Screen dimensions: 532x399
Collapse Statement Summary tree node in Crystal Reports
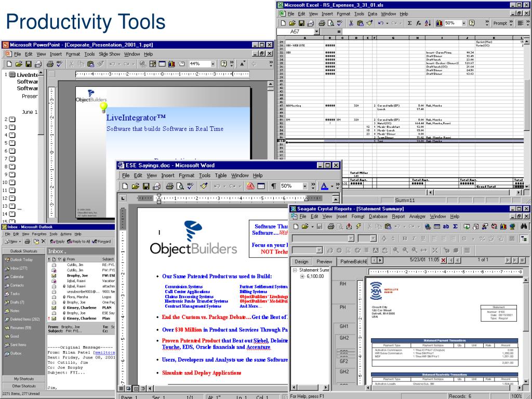click(x=295, y=270)
